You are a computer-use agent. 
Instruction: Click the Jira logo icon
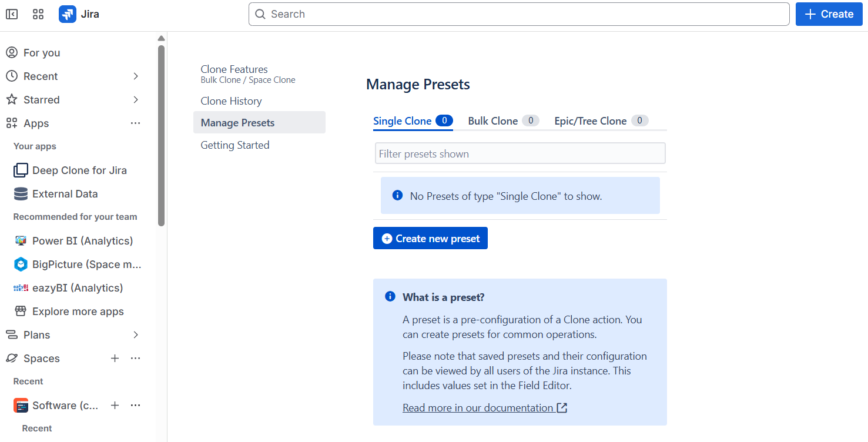tap(68, 14)
